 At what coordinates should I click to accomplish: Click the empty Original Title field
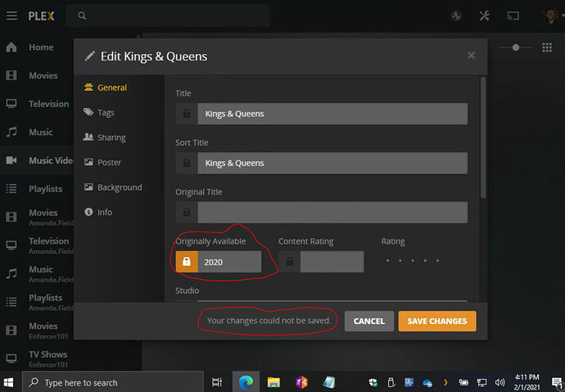(x=332, y=213)
